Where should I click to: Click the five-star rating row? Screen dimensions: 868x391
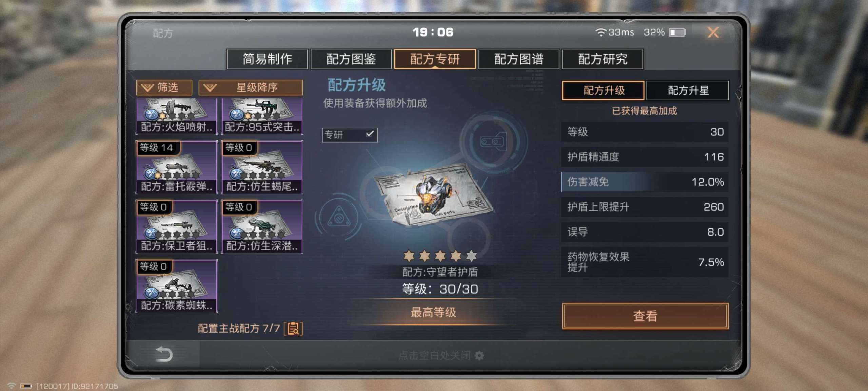440,256
